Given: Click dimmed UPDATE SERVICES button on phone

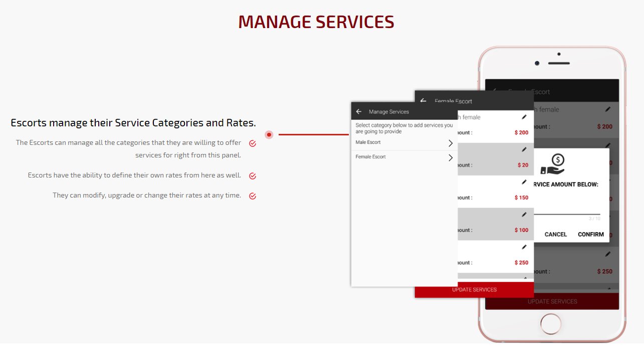Looking at the screenshot, I should (x=552, y=301).
